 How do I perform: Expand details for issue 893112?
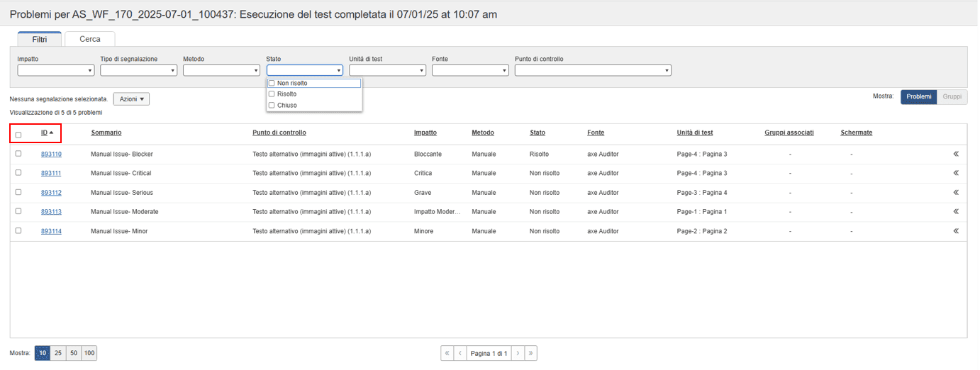[955, 192]
